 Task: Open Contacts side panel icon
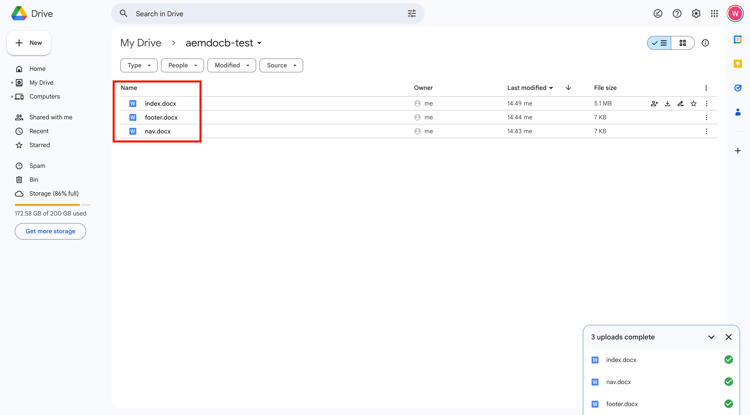(738, 112)
